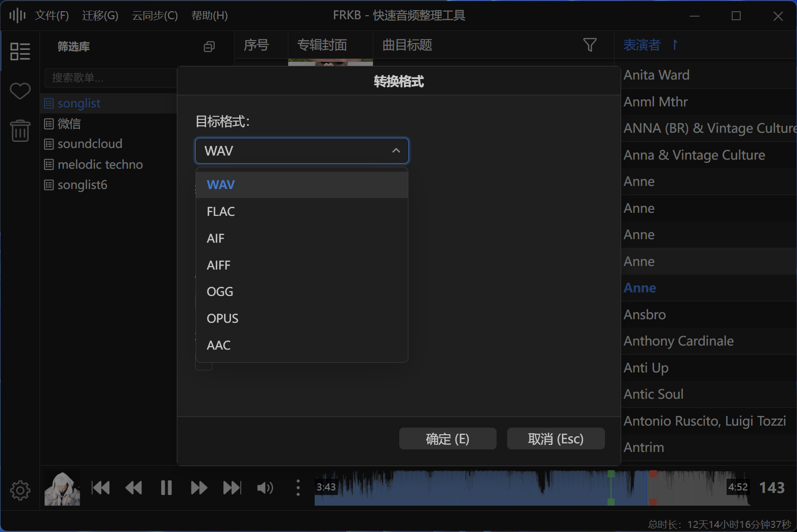
Task: Open settings gear icon
Action: 20,490
